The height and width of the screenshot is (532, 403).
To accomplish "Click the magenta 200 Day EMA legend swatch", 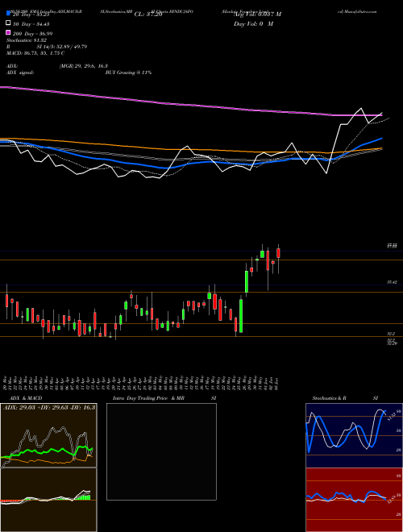I will coord(8,33).
